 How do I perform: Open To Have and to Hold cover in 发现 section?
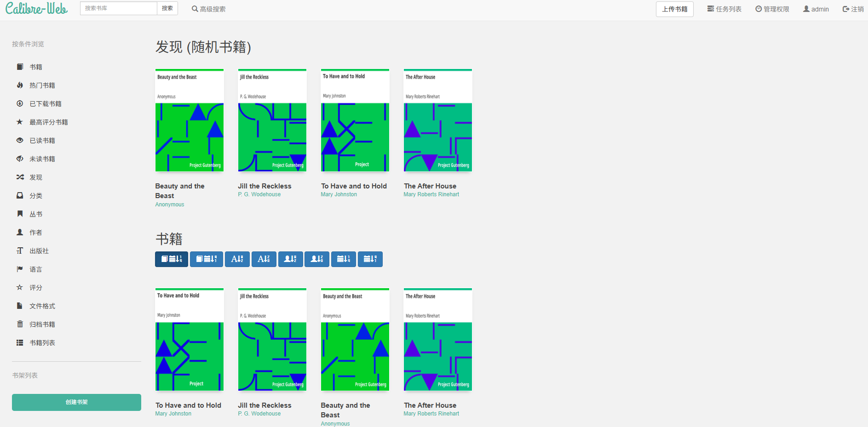(x=355, y=120)
